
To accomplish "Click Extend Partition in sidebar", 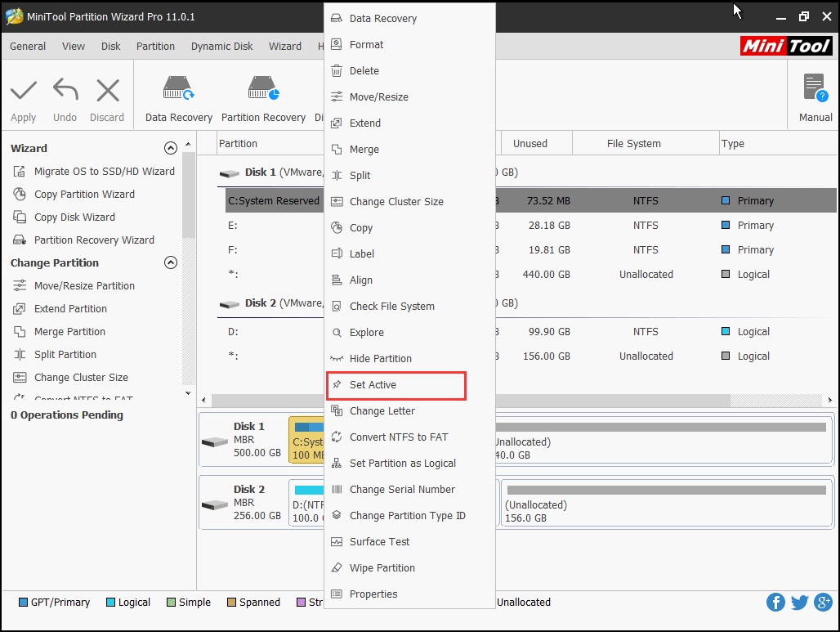I will point(60,309).
